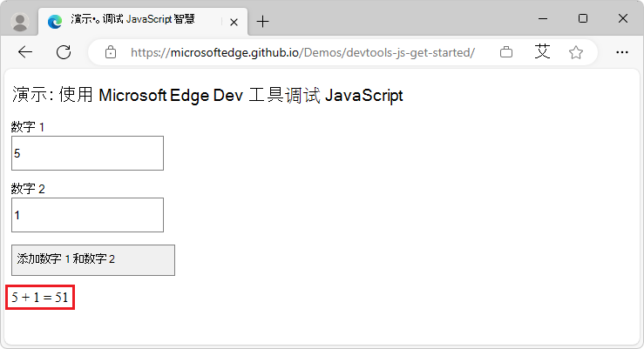Screen dimensions: 644x349
Task: Click the result text 5 + 1 = 51
Action: pyautogui.click(x=40, y=298)
